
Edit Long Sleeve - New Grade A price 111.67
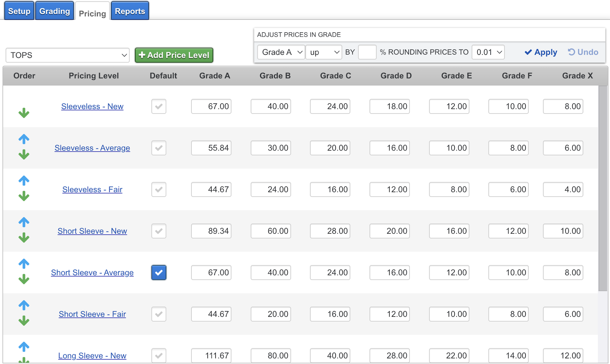click(211, 356)
